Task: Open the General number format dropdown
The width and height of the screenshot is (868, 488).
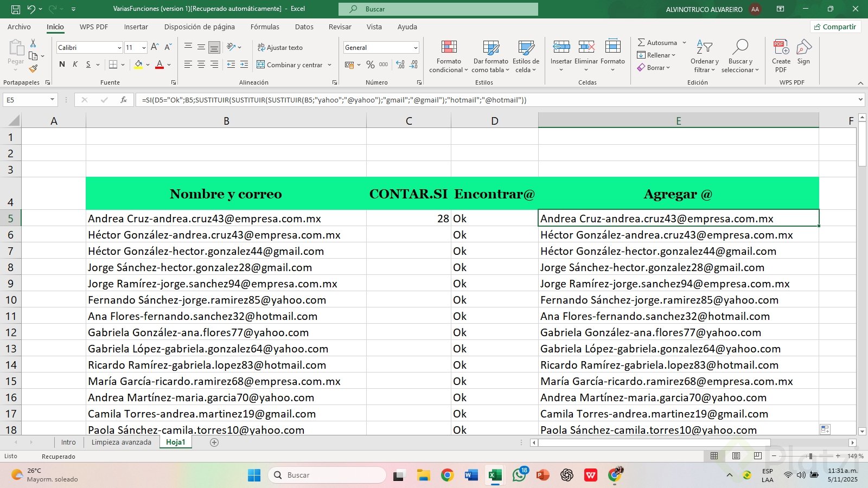Action: click(x=416, y=48)
